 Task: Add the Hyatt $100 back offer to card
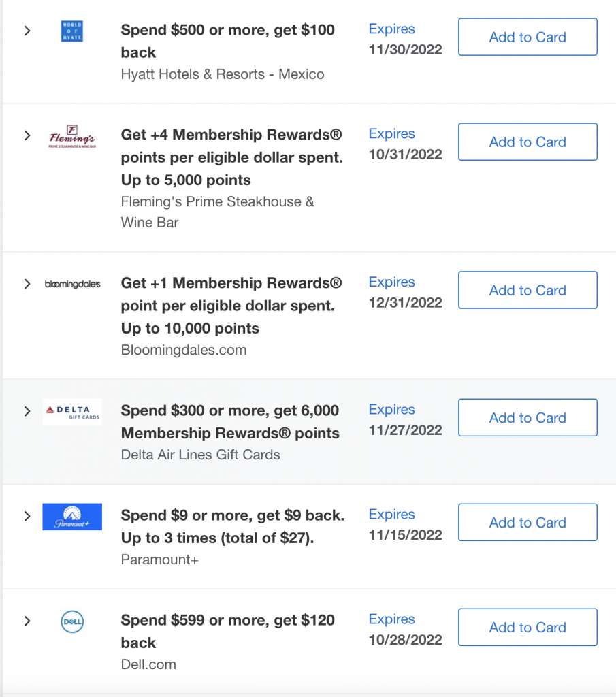pyautogui.click(x=528, y=37)
